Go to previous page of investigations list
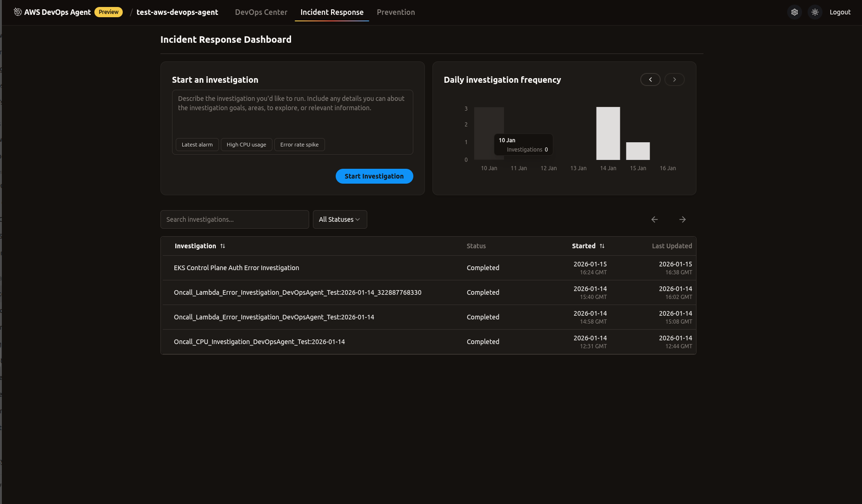This screenshot has width=862, height=504. (655, 219)
